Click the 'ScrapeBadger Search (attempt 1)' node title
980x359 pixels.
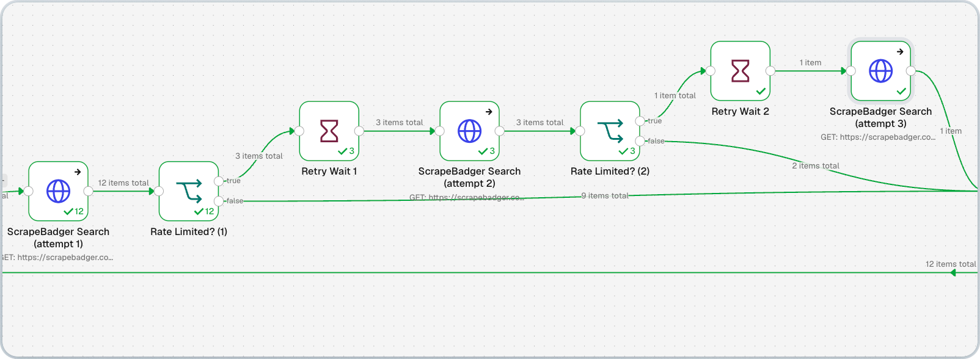(59, 238)
